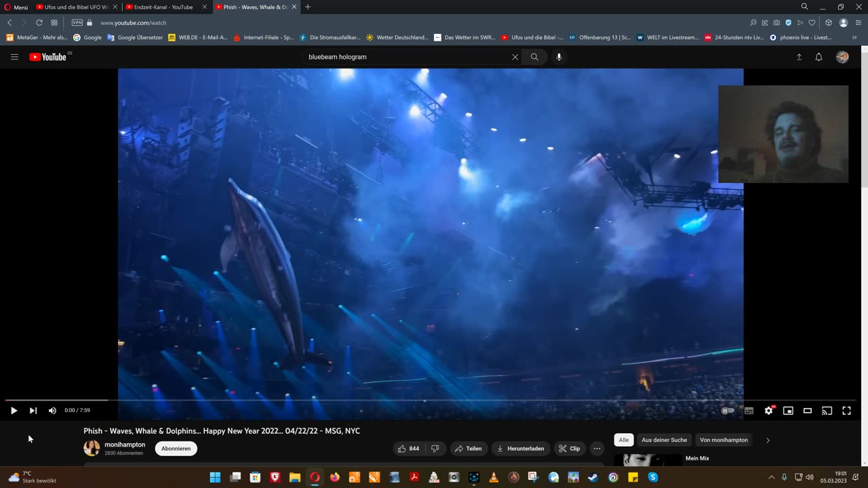This screenshot has width=868, height=488.
Task: Open MetaGer bookmark
Action: pos(37,37)
